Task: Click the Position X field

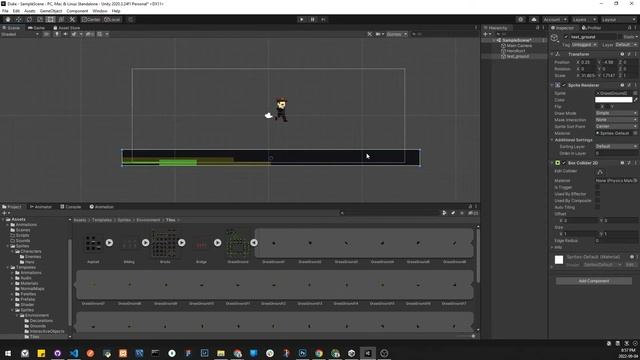Action: [x=588, y=62]
